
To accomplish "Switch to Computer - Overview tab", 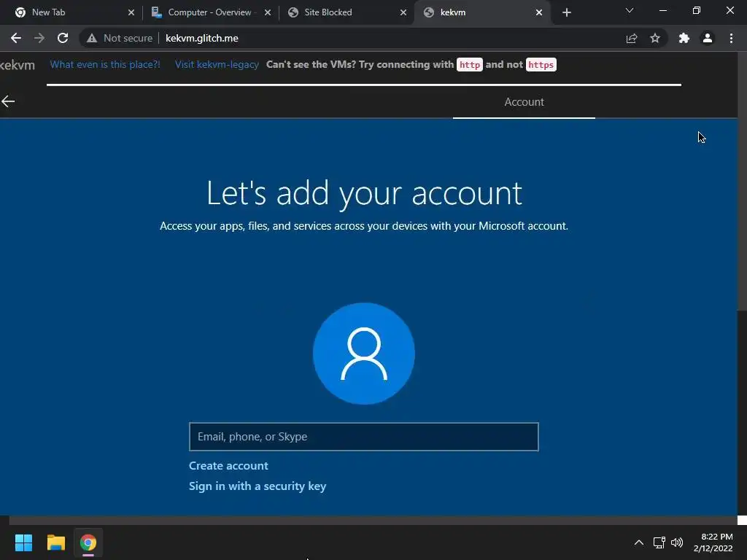I will pyautogui.click(x=211, y=12).
